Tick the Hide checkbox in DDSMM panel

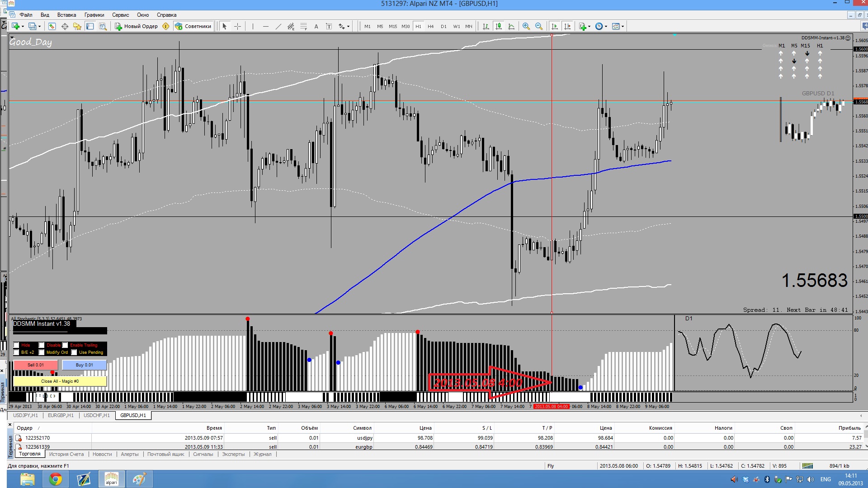click(17, 345)
